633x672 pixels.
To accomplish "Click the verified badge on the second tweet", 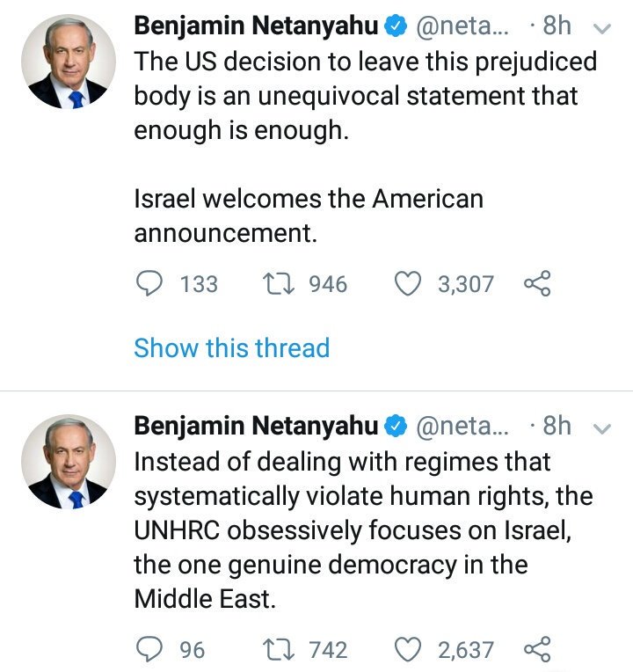I will [396, 427].
